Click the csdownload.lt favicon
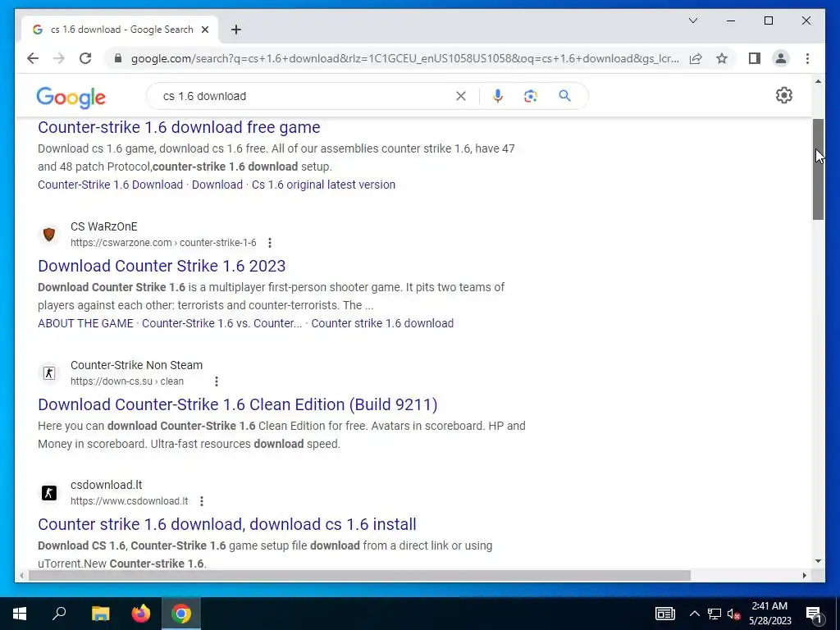 pos(48,492)
